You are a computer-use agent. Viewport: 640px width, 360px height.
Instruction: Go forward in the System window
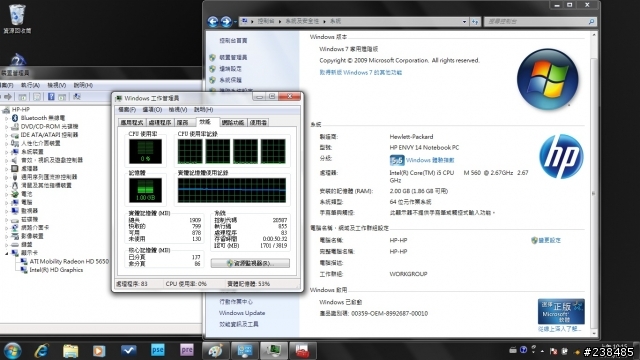(226, 21)
